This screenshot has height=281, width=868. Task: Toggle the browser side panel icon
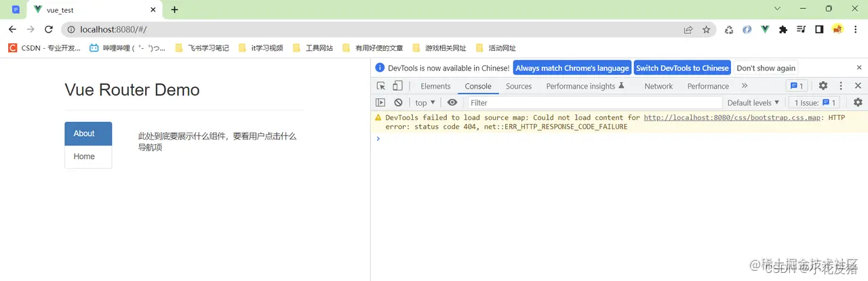click(819, 29)
